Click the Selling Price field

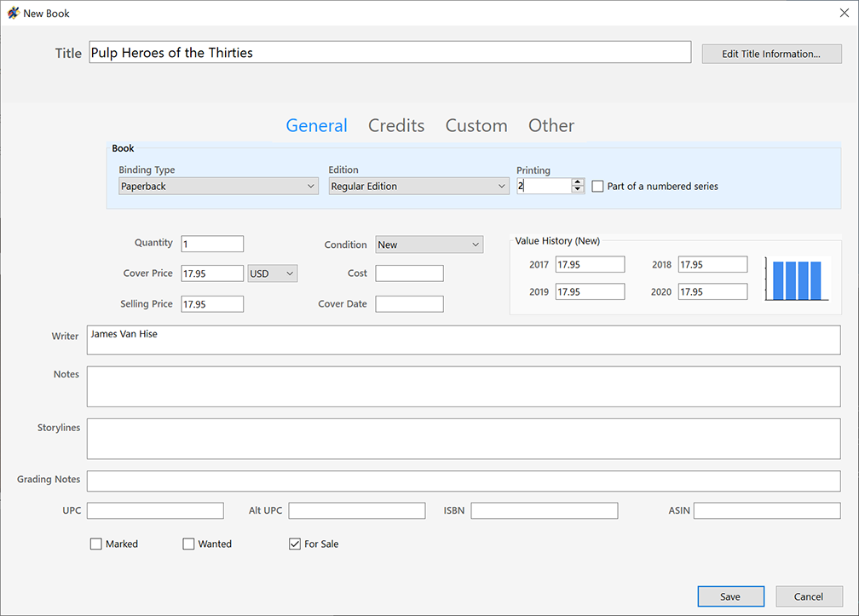tap(212, 304)
